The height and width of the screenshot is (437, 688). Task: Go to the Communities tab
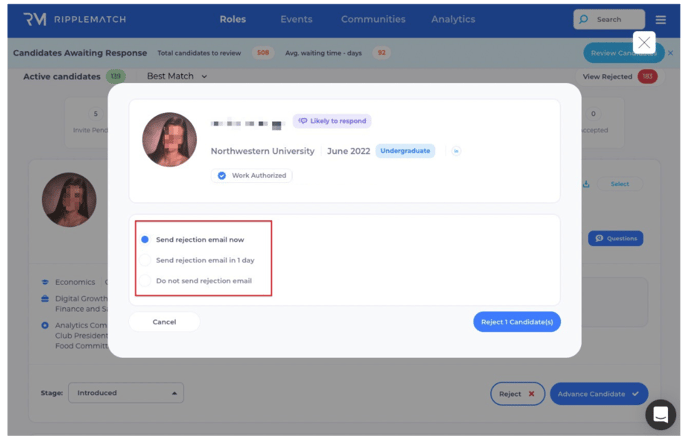[x=373, y=19]
